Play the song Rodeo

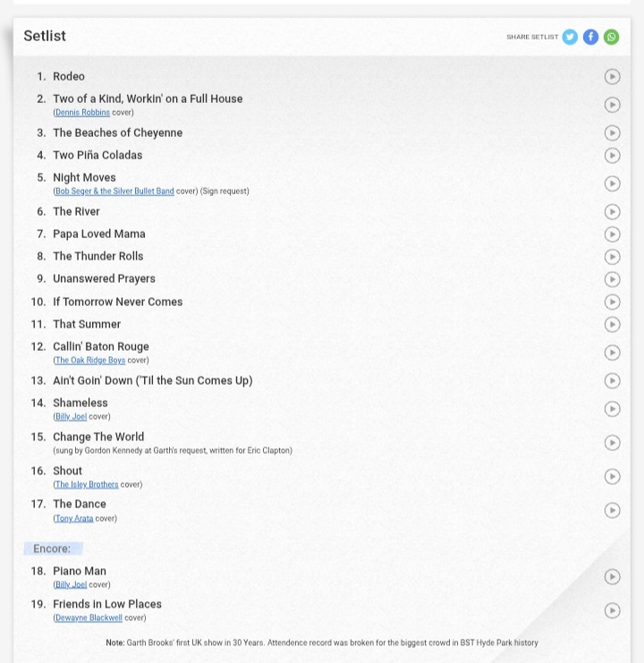(x=612, y=77)
